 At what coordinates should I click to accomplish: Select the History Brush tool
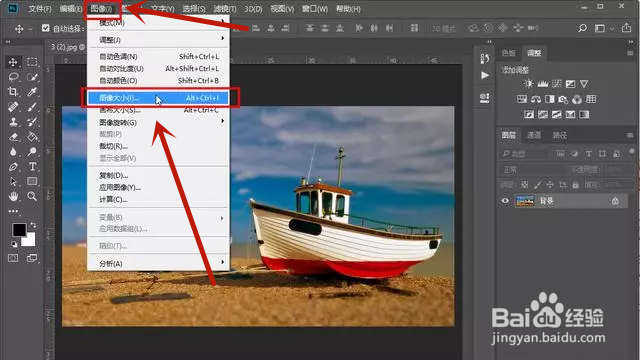(32, 122)
